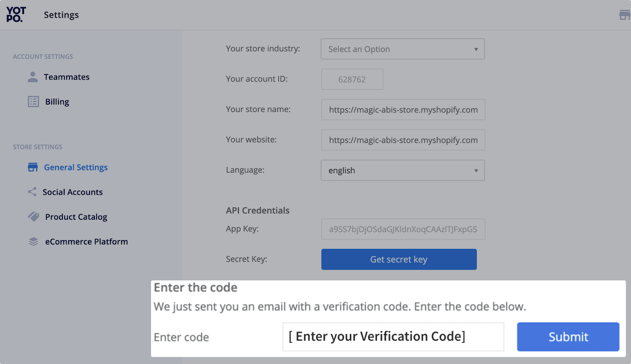Viewport: 631px width, 364px height.
Task: Click the Billing list icon
Action: coord(33,102)
